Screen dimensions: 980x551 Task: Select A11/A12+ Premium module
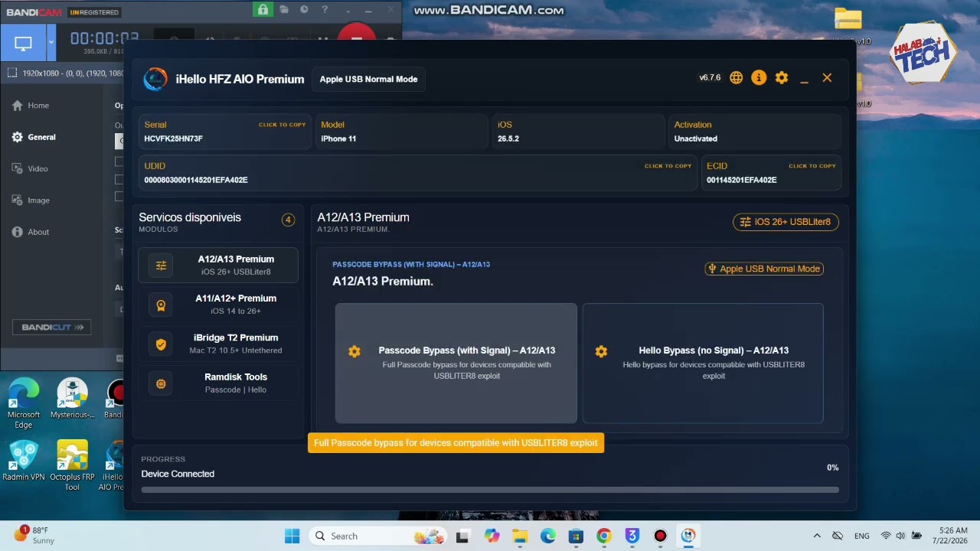click(218, 305)
